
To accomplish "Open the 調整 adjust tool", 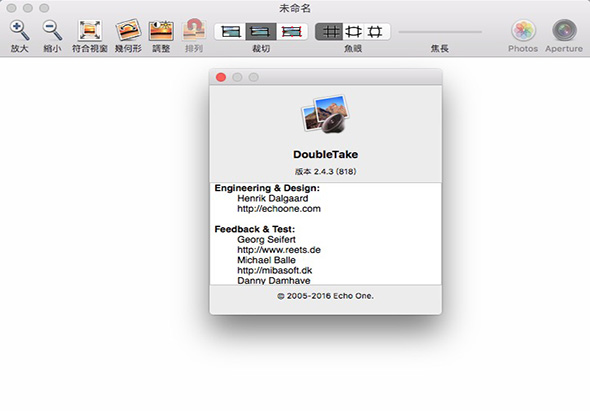I will (x=161, y=30).
